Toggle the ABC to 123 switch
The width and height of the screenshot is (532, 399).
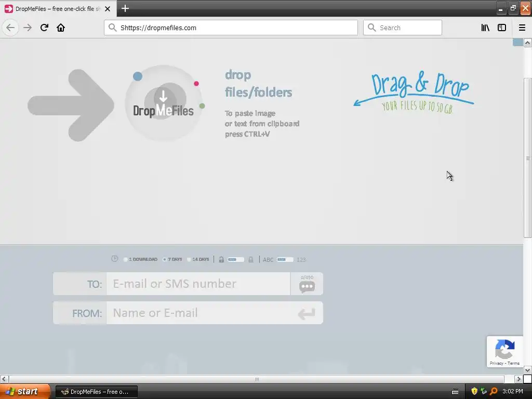click(x=285, y=260)
